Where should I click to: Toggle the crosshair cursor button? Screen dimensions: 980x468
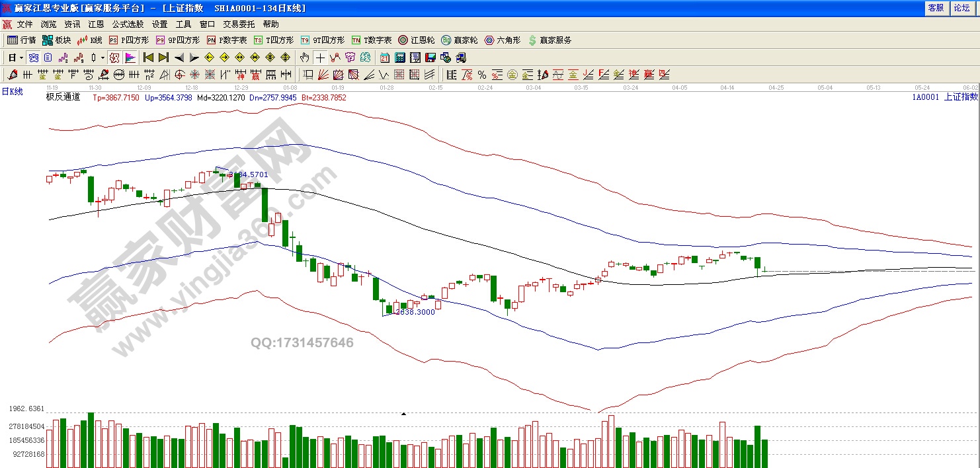[320, 58]
